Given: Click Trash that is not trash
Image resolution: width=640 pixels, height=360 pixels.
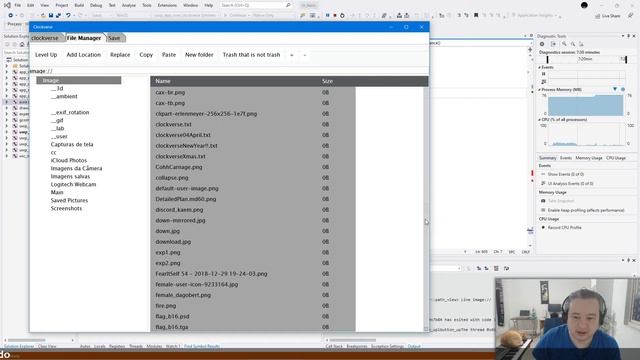Looking at the screenshot, I should tap(251, 55).
